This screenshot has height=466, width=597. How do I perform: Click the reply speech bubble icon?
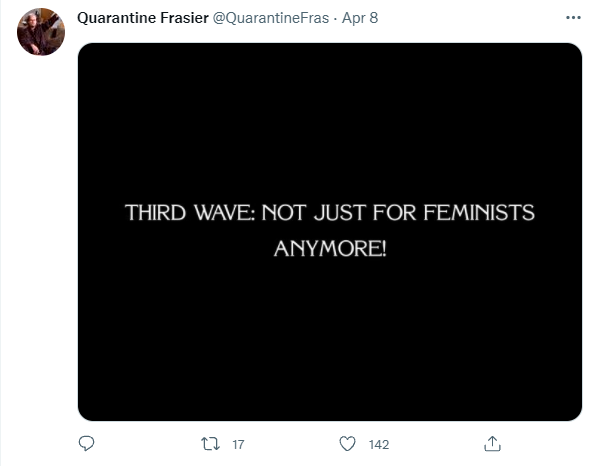tap(86, 444)
